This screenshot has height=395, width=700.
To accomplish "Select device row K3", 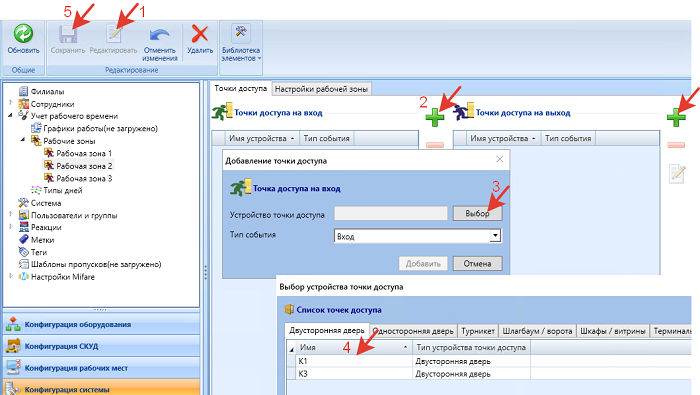I will click(x=489, y=374).
